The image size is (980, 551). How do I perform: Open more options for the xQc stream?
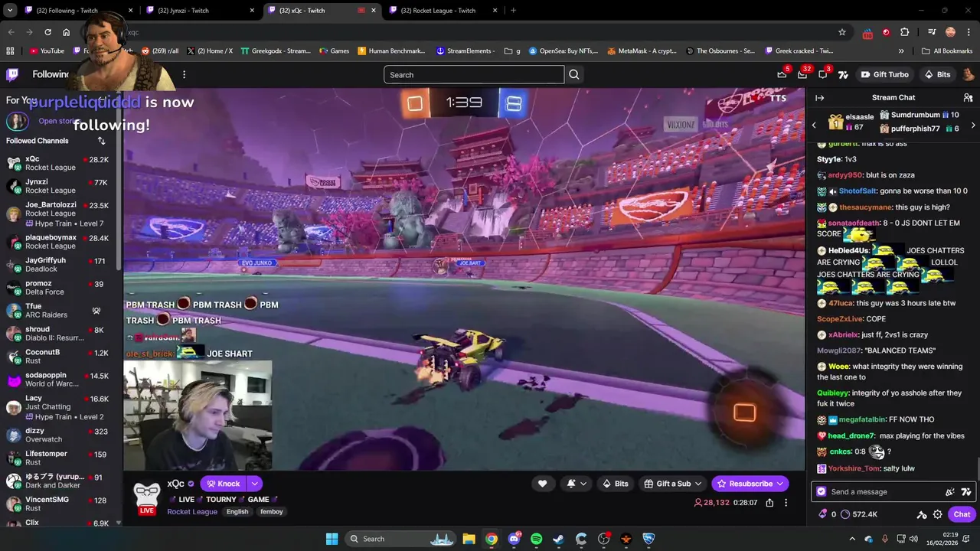tap(786, 503)
